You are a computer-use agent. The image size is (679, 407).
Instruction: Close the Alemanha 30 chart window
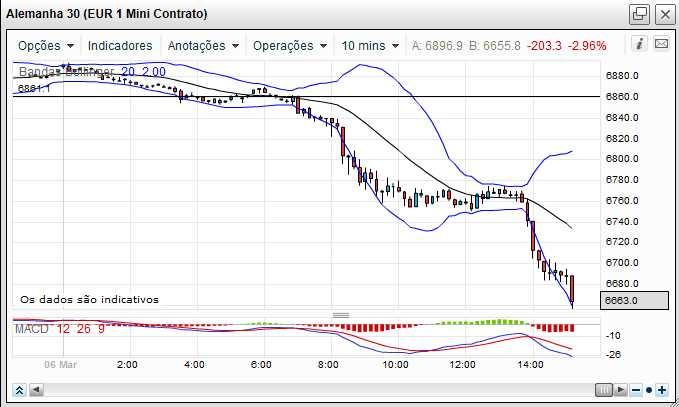click(665, 14)
